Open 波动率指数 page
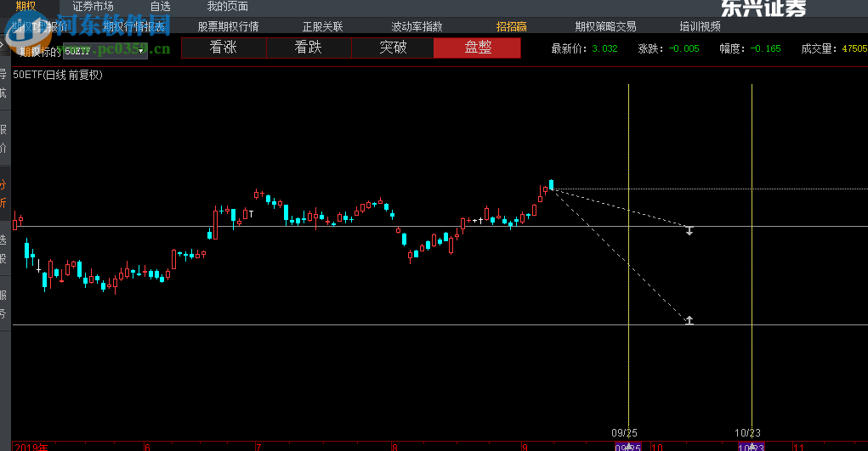The image size is (868, 451). point(417,26)
